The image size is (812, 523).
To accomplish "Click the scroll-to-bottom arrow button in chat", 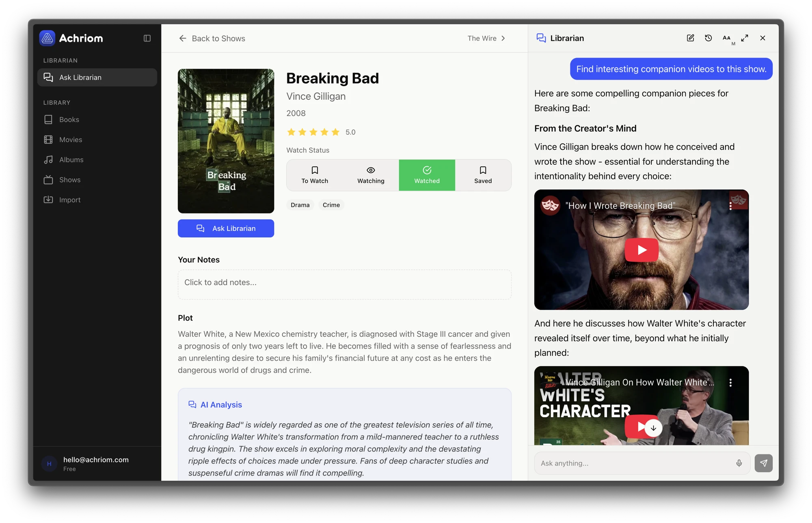I will (x=653, y=428).
